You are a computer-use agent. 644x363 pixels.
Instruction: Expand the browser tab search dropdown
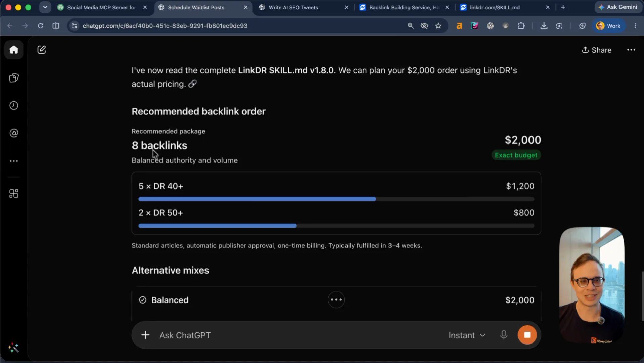pos(45,7)
